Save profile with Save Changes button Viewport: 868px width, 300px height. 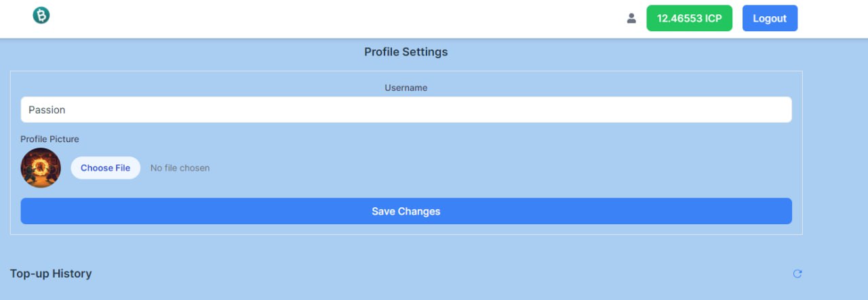406,211
